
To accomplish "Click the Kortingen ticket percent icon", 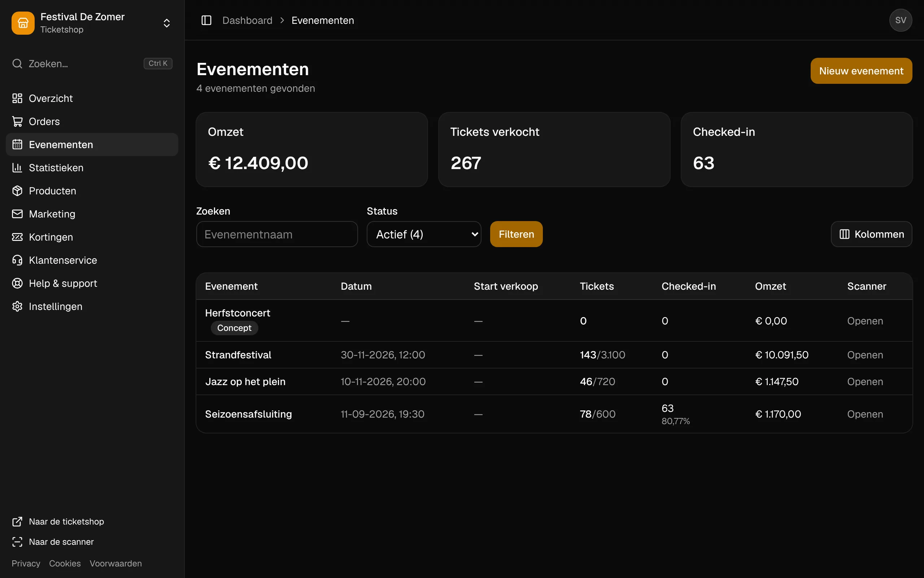I will pyautogui.click(x=17, y=237).
